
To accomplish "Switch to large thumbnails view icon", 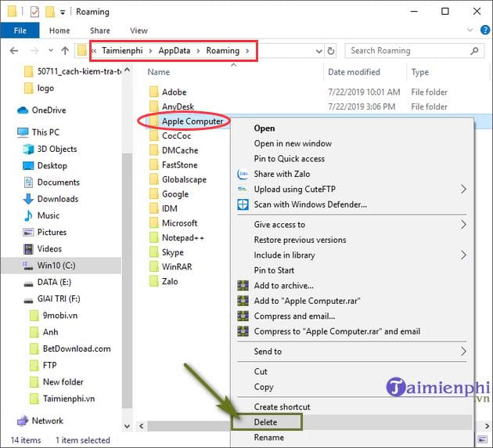I will (x=482, y=439).
